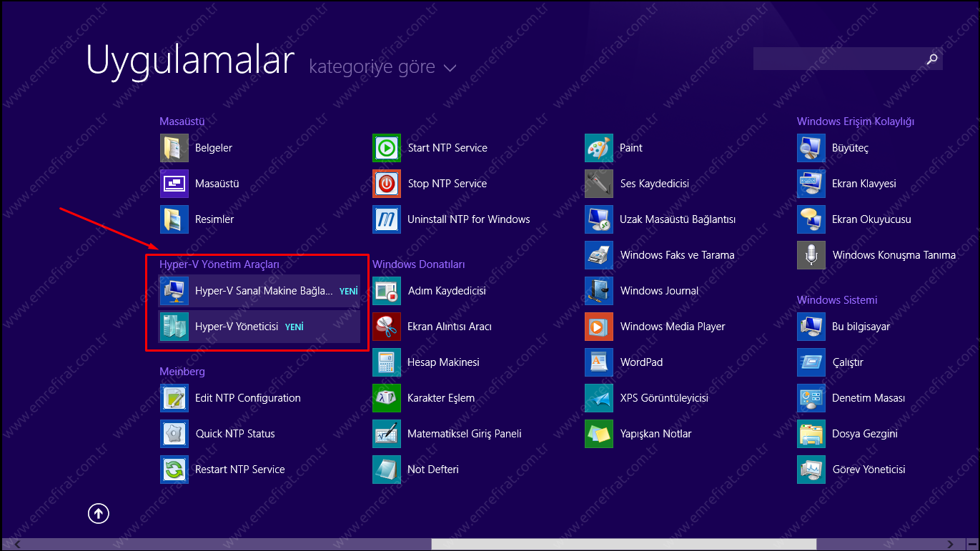Viewport: 980px width, 551px height.
Task: Launch Görev Yöneticisi icon
Action: click(x=811, y=470)
